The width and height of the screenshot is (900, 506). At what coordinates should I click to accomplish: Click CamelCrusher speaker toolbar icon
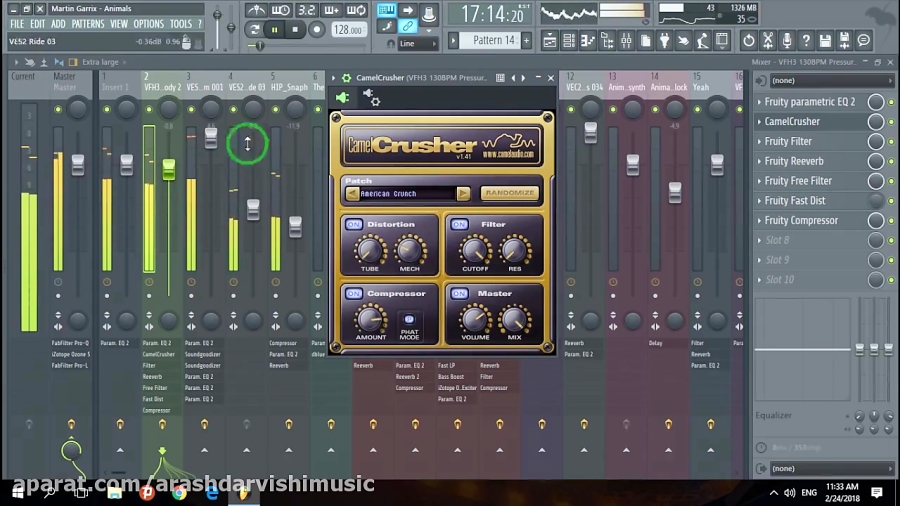tap(343, 98)
